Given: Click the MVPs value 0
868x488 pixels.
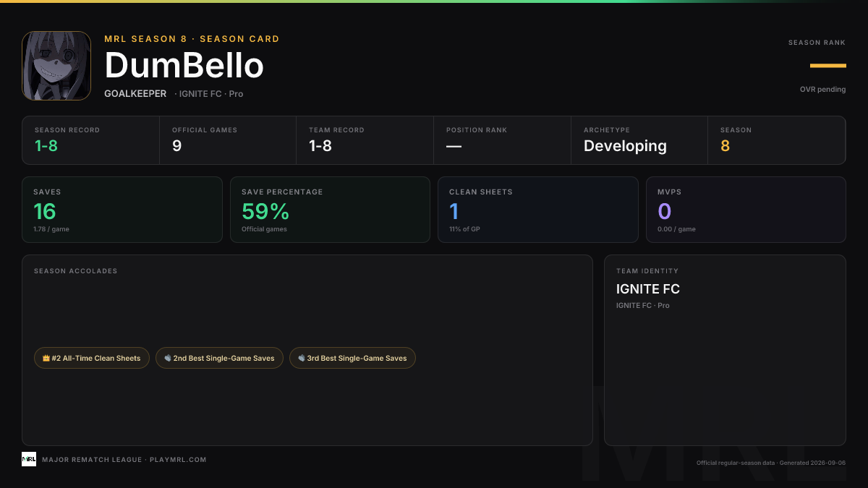Looking at the screenshot, I should (x=664, y=211).
